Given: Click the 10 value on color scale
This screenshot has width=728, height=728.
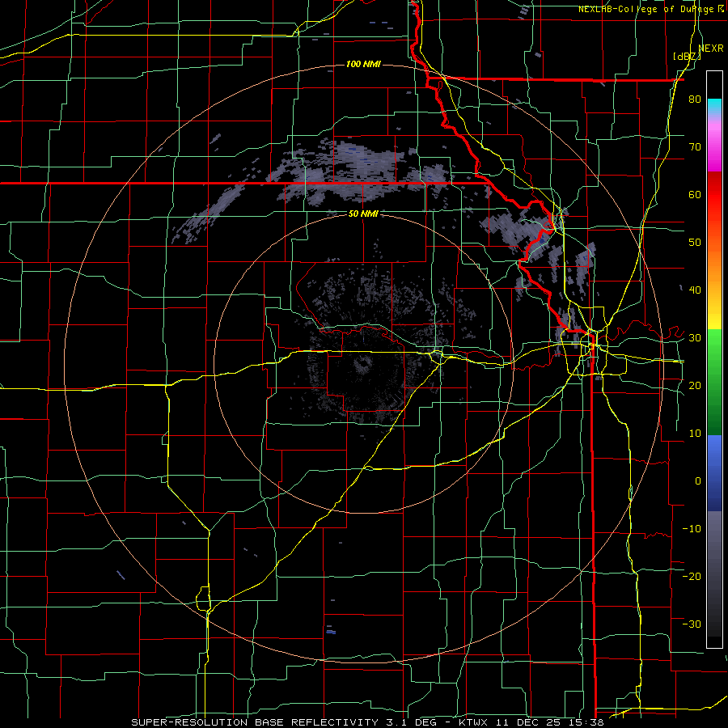Looking at the screenshot, I should coord(695,434).
